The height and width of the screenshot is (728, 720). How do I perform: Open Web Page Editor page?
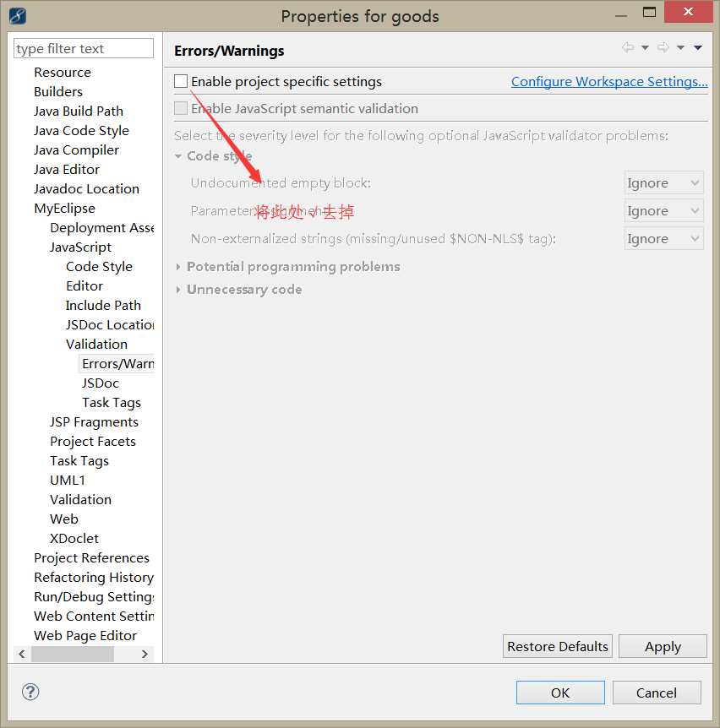coord(85,636)
